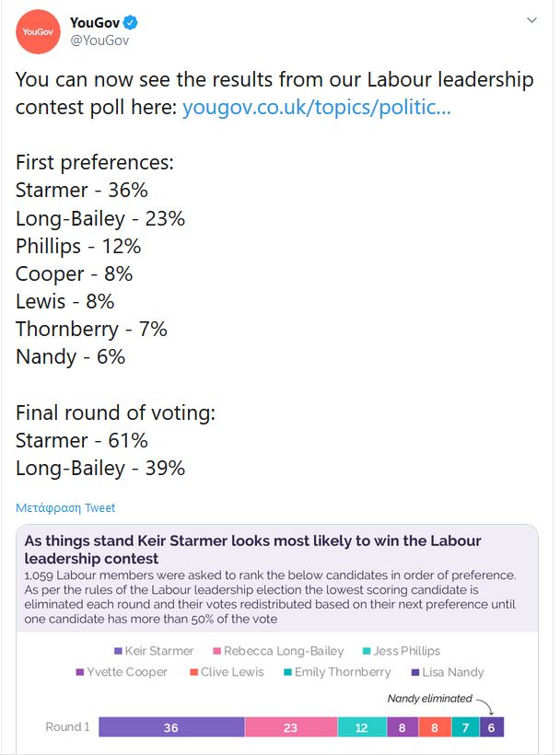The height and width of the screenshot is (755, 560).
Task: Click the chart title about Keir Starmer
Action: (x=252, y=550)
